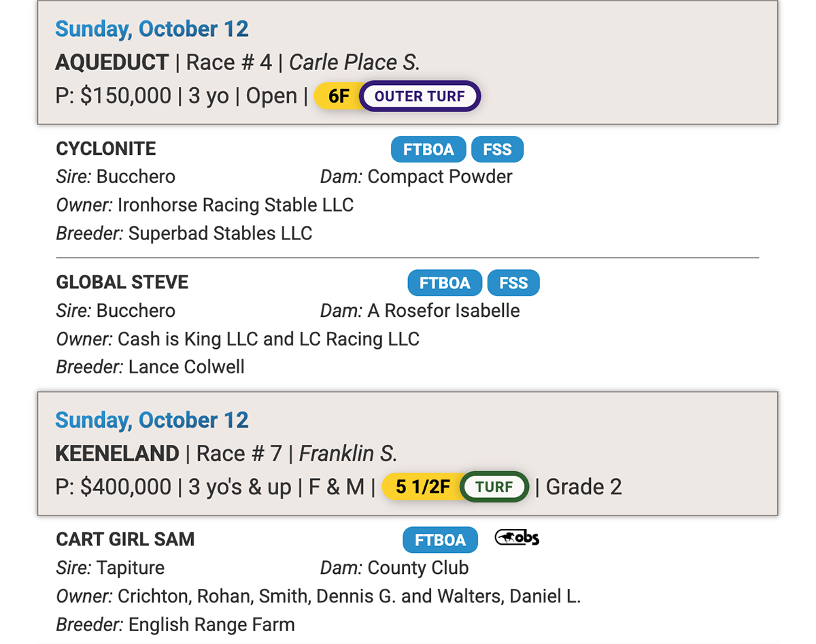Click the OBS horse logo icon
This screenshot has width=816, height=644.
517,539
